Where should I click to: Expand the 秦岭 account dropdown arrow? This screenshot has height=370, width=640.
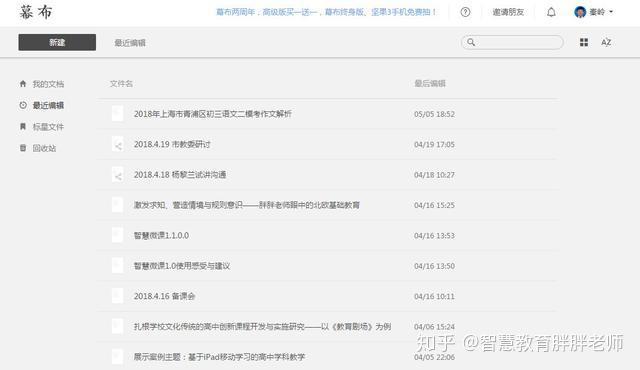(x=611, y=12)
